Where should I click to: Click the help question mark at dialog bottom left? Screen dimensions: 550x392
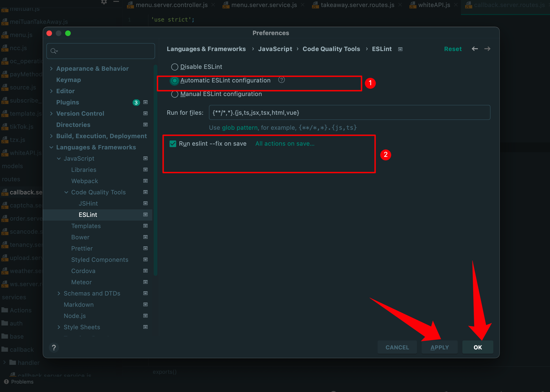[54, 348]
